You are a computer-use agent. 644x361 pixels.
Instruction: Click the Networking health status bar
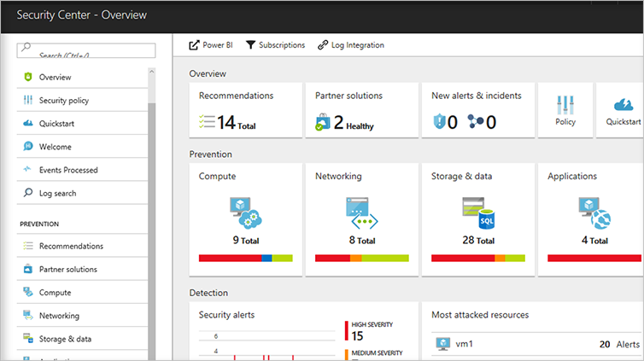click(362, 258)
